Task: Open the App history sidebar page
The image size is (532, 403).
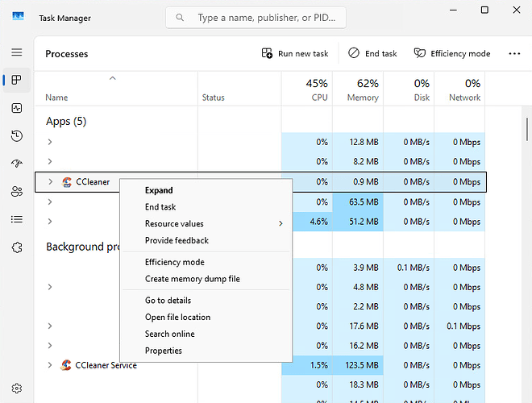Action: (17, 136)
